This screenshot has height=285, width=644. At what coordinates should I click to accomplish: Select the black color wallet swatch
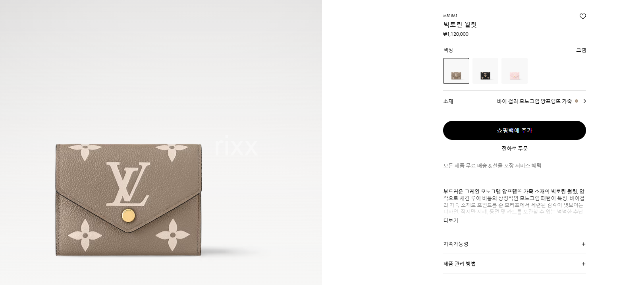(485, 71)
